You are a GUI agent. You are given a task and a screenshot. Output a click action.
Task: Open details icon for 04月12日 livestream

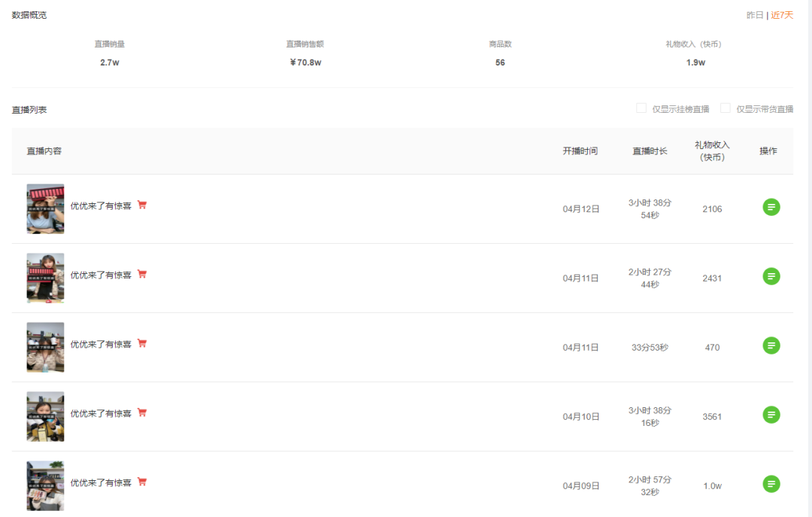(771, 208)
